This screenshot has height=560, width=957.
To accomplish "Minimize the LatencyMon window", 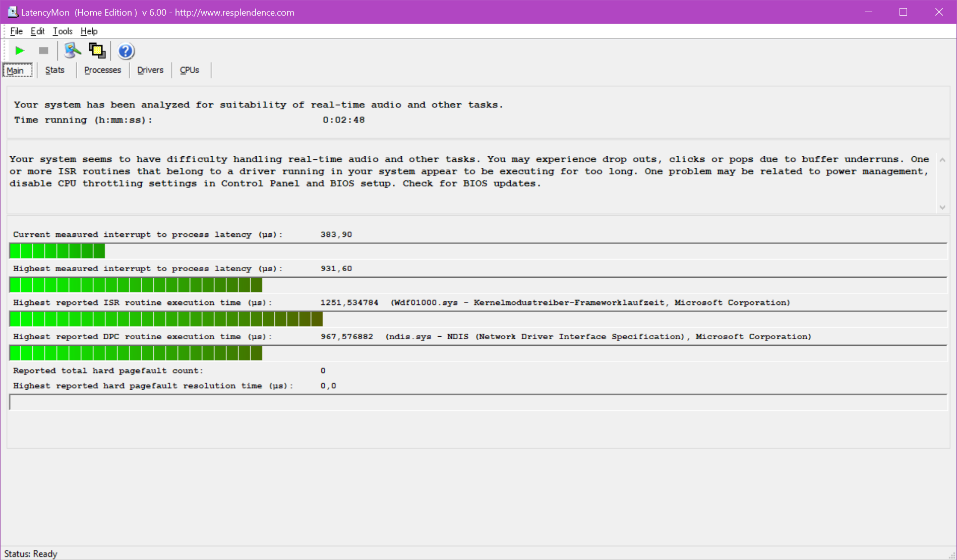I will coord(868,12).
